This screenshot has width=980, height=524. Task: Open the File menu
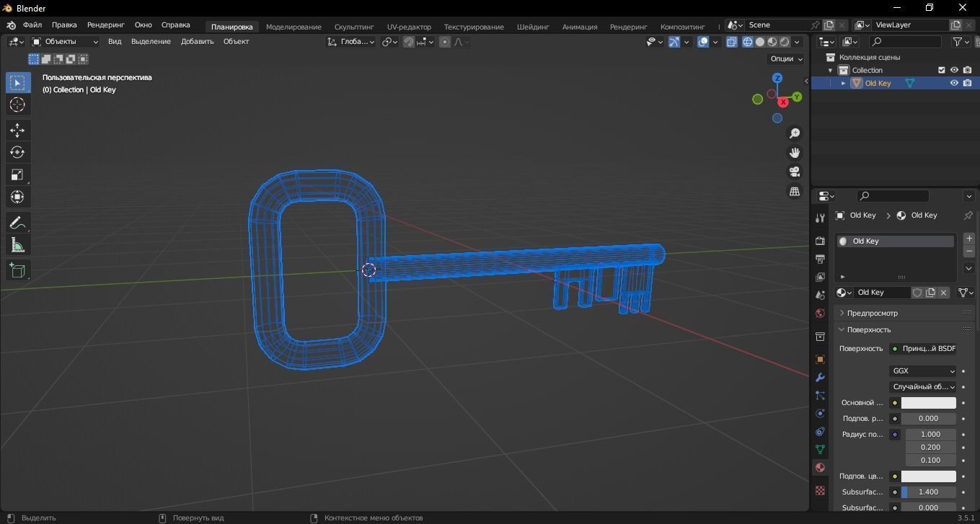point(32,25)
